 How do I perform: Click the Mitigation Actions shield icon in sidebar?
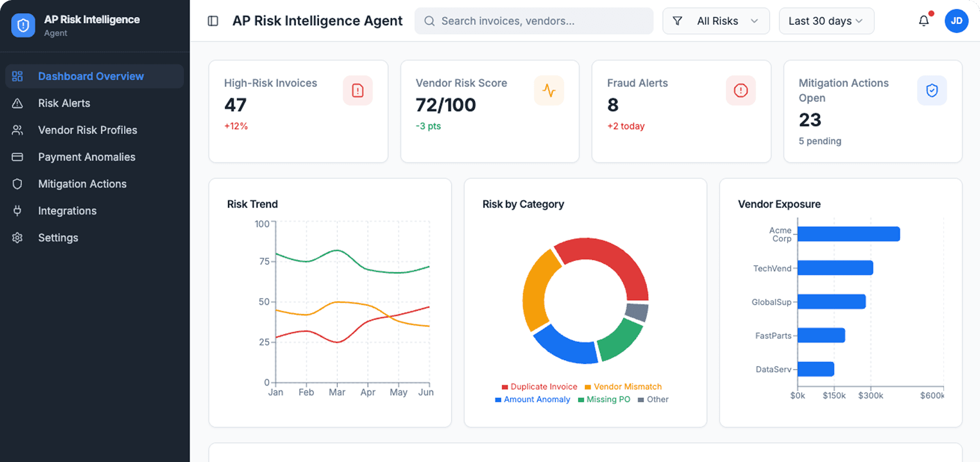coord(17,184)
